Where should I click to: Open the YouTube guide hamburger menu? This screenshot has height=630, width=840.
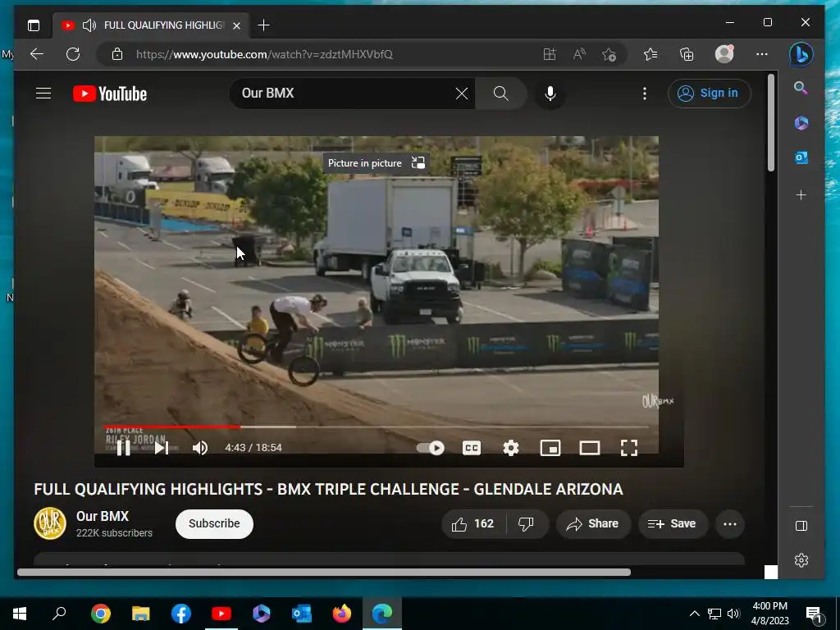point(43,94)
